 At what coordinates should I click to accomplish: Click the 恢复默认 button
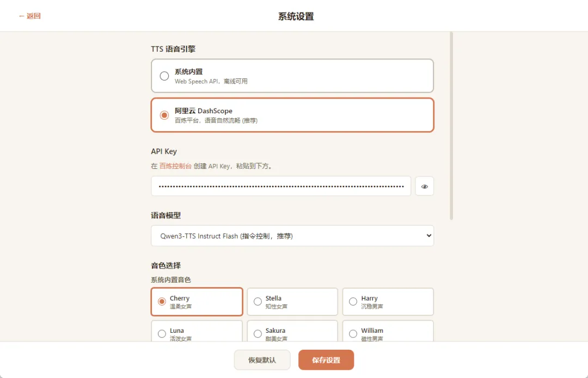point(262,360)
